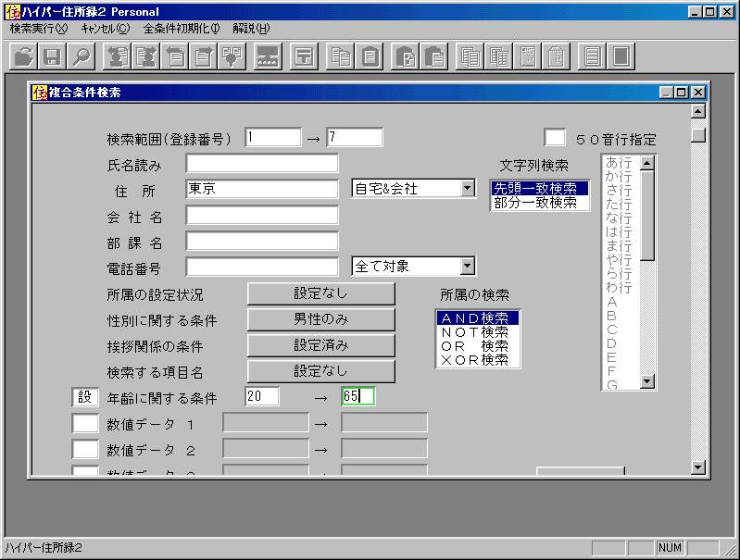Screen dimensions: 740x560
Task: Select OR 検索 in 所属の検索 list
Action: click(x=478, y=346)
